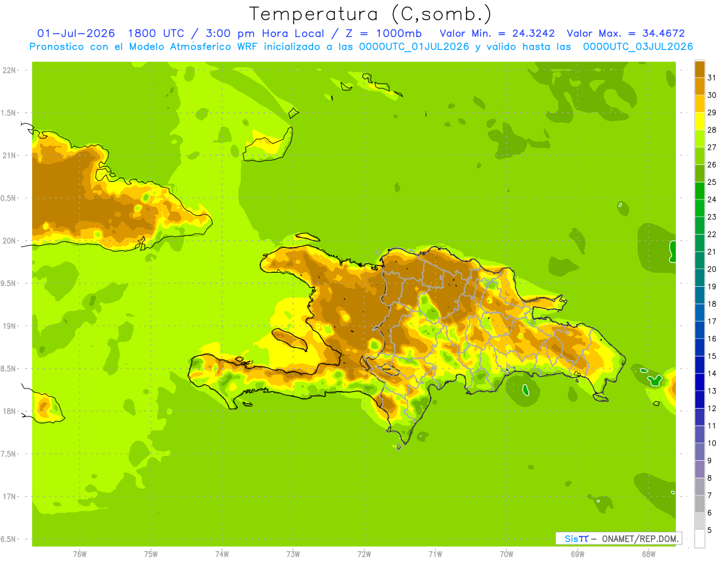
Task: Click the "72W" longitude label
Action: (364, 554)
